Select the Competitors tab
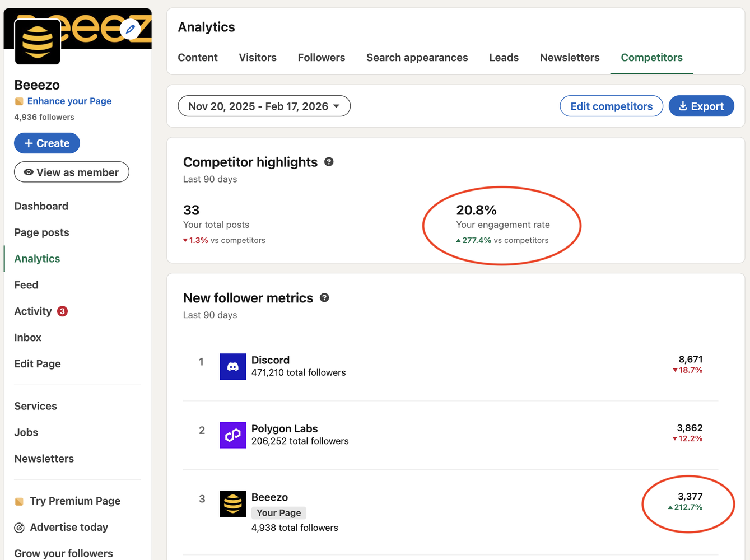 (652, 58)
